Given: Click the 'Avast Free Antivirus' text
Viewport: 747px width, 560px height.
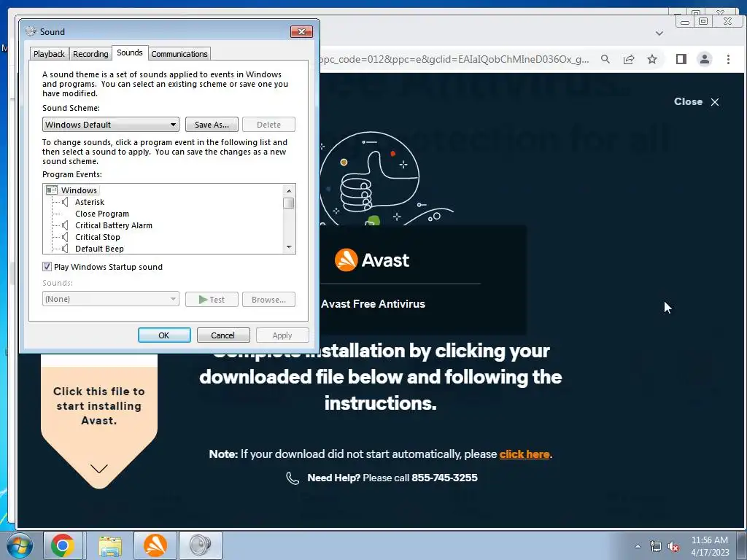Looking at the screenshot, I should (373, 304).
